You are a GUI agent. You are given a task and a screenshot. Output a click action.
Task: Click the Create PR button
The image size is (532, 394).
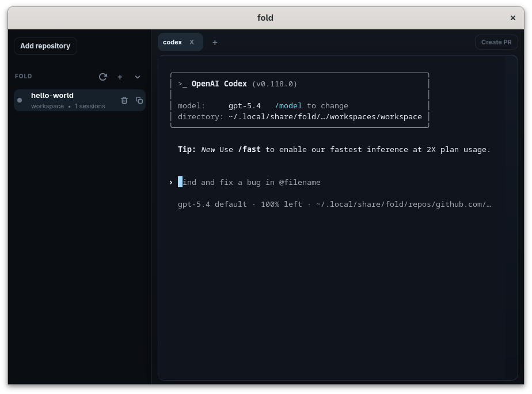click(496, 41)
